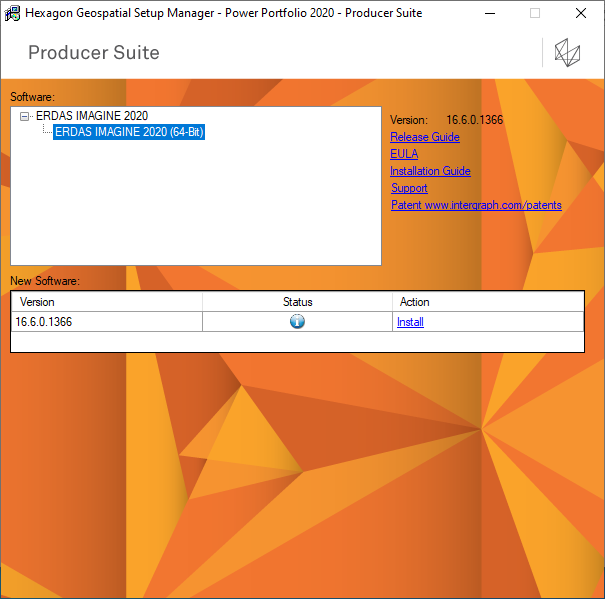This screenshot has height=599, width=605.
Task: Click the Install link for version 16.6.0.1366
Action: click(x=410, y=322)
